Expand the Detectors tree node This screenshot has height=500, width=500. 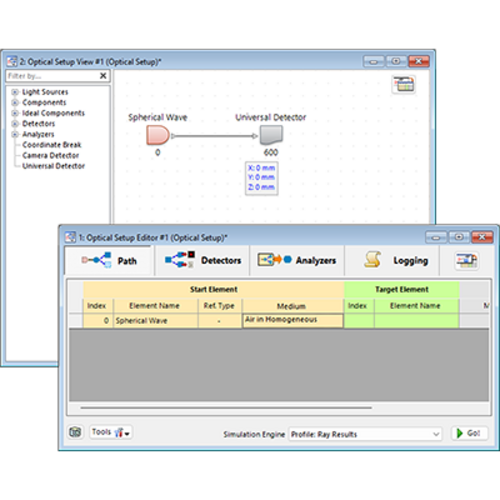[x=15, y=124]
